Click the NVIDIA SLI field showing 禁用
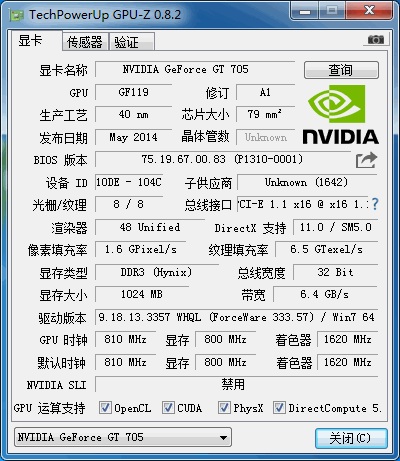Image resolution: width=400 pixels, height=461 pixels. [237, 384]
